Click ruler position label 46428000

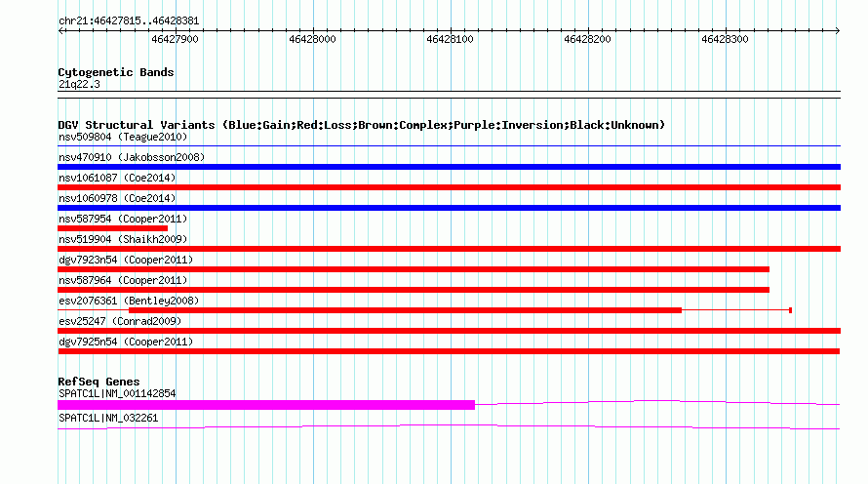point(312,39)
